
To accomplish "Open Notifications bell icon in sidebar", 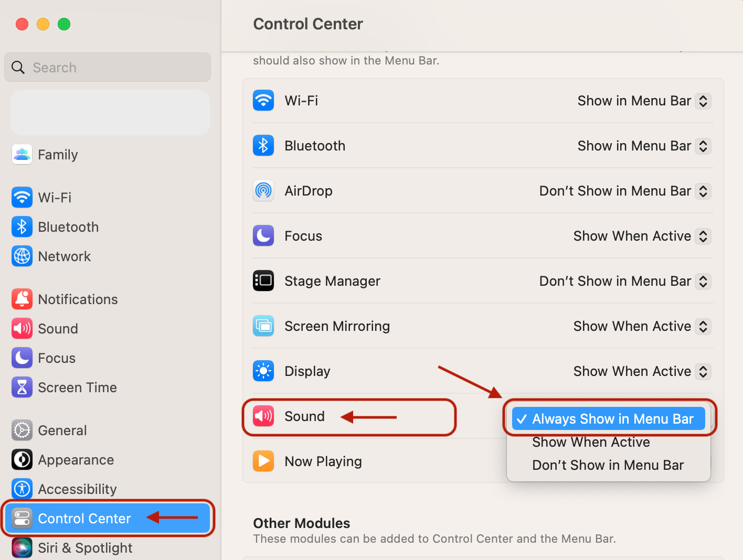I will tap(22, 299).
